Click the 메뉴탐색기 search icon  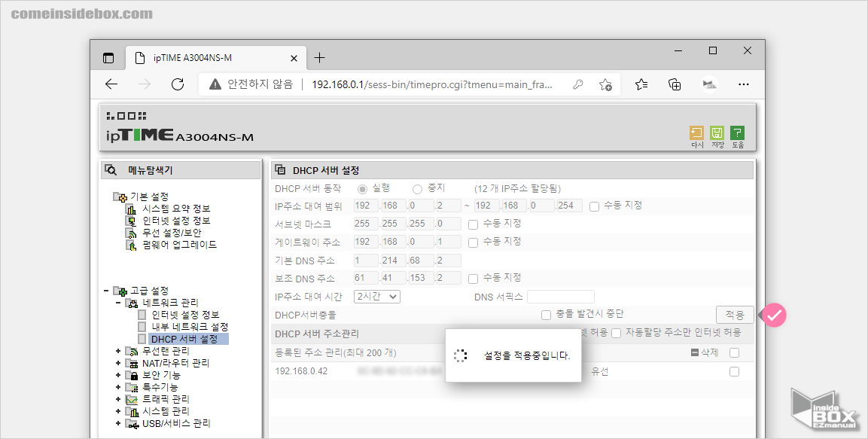pos(111,170)
